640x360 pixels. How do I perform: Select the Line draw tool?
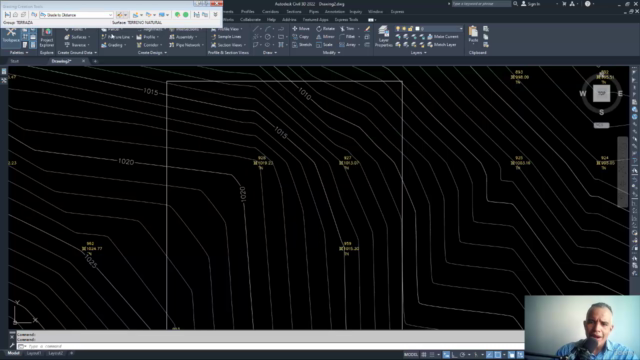pos(256,29)
